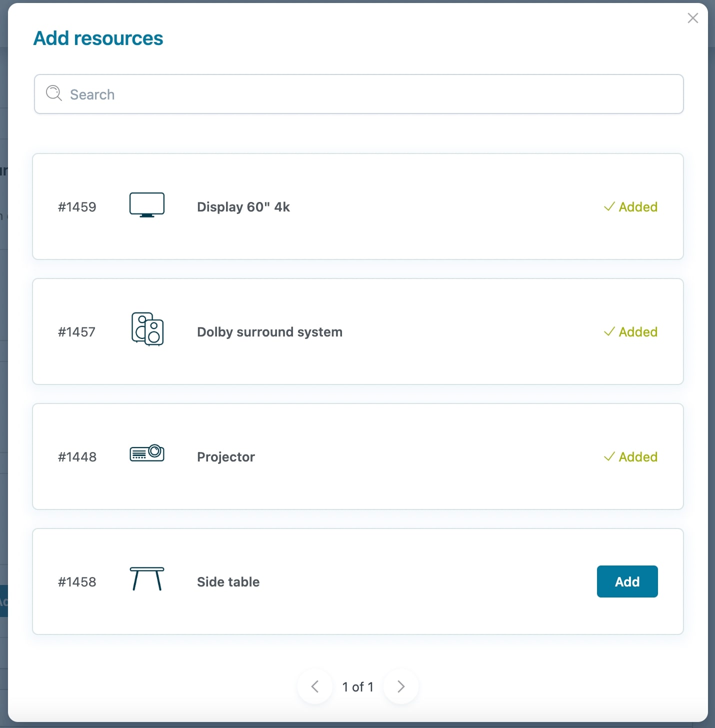Click resource ID #1458
The image size is (715, 728).
(77, 582)
